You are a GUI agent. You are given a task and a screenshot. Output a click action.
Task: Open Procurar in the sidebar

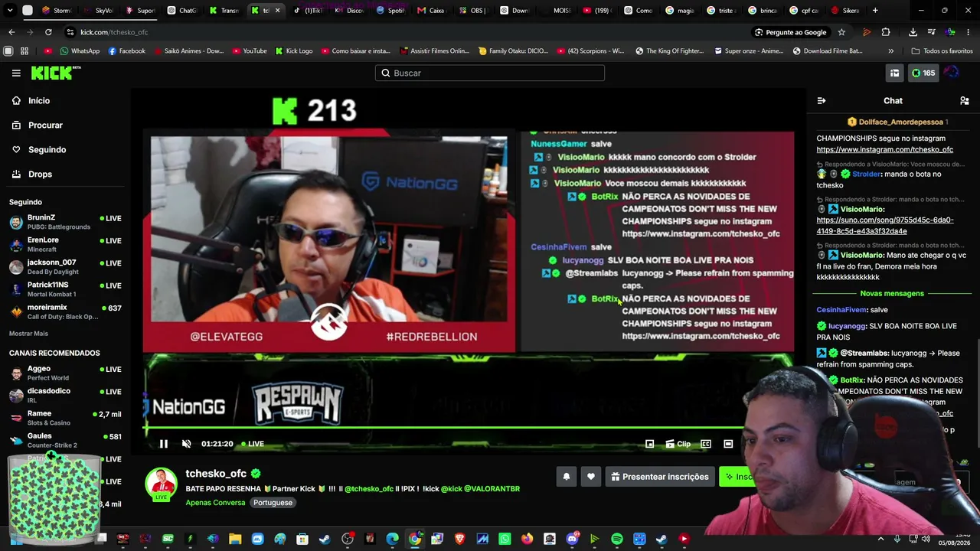point(65,126)
